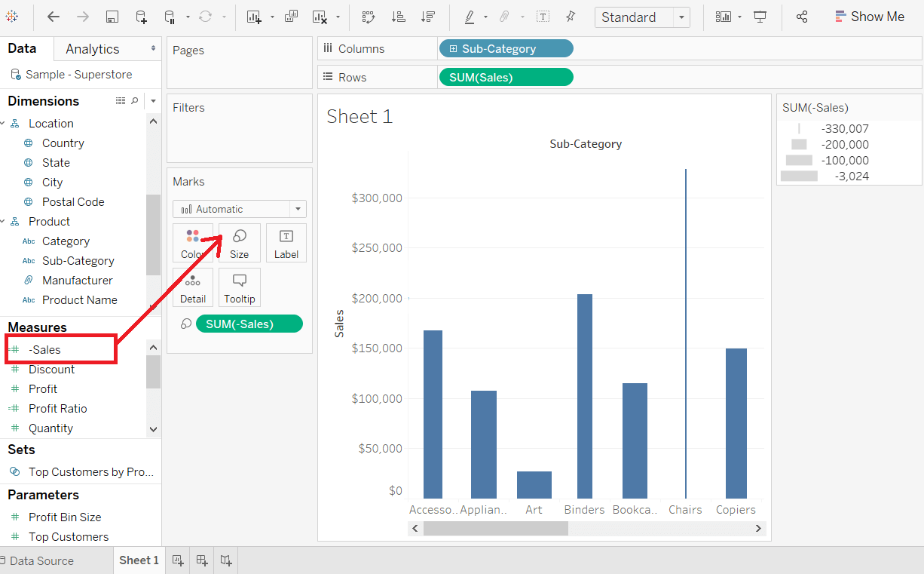
Task: Click the Pause auto updates icon
Action: coord(170,17)
